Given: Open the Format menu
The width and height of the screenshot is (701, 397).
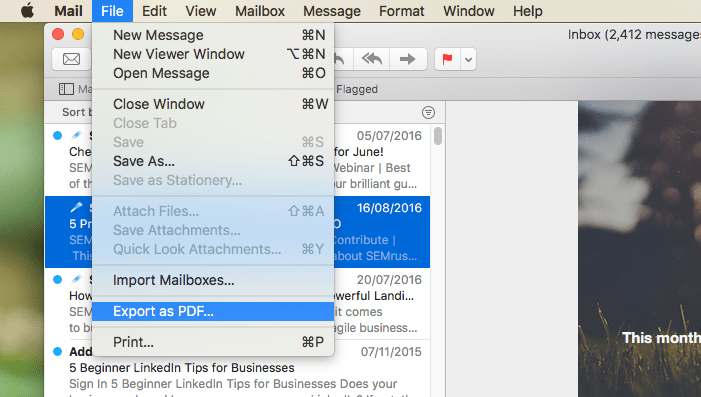Looking at the screenshot, I should pyautogui.click(x=401, y=11).
